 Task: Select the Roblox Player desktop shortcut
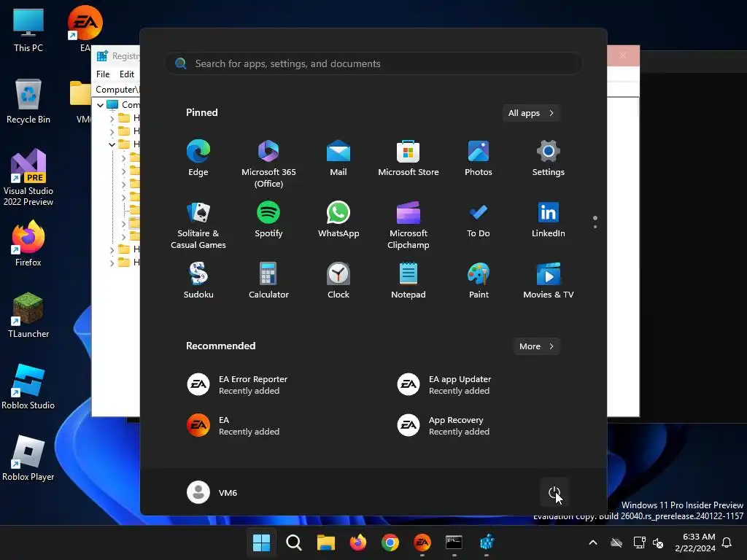click(28, 458)
